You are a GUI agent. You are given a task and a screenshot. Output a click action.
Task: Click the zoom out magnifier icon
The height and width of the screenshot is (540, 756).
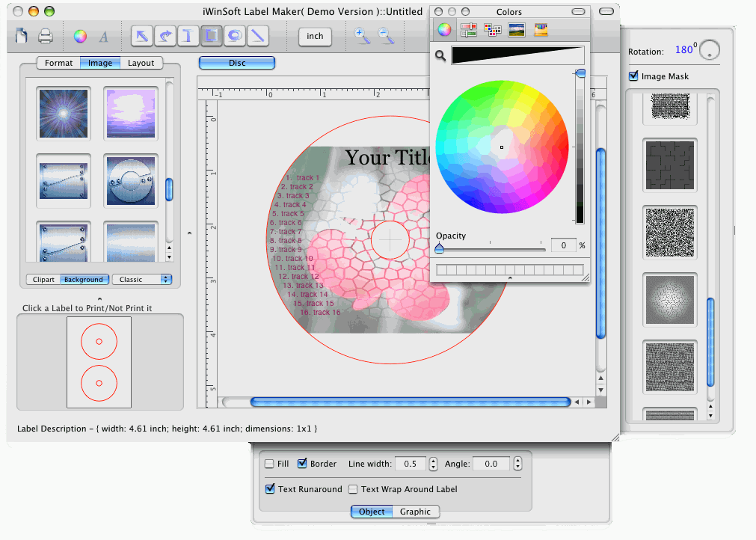pos(386,36)
